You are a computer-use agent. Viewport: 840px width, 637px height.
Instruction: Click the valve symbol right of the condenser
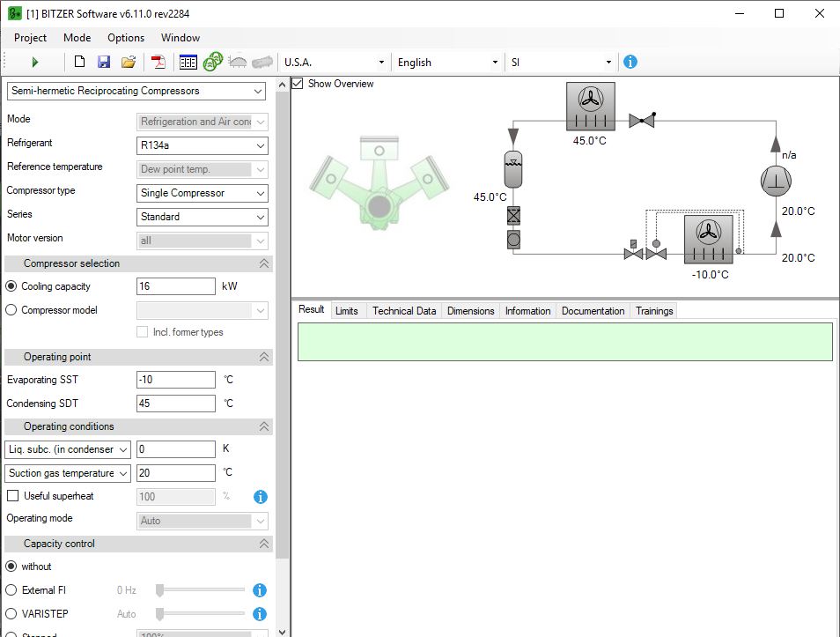(642, 120)
